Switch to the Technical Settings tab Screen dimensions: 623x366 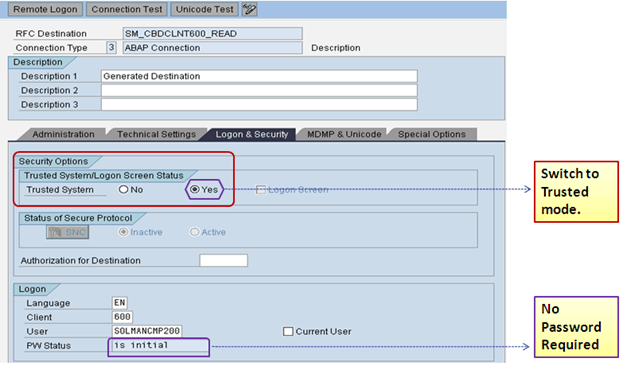click(x=157, y=134)
